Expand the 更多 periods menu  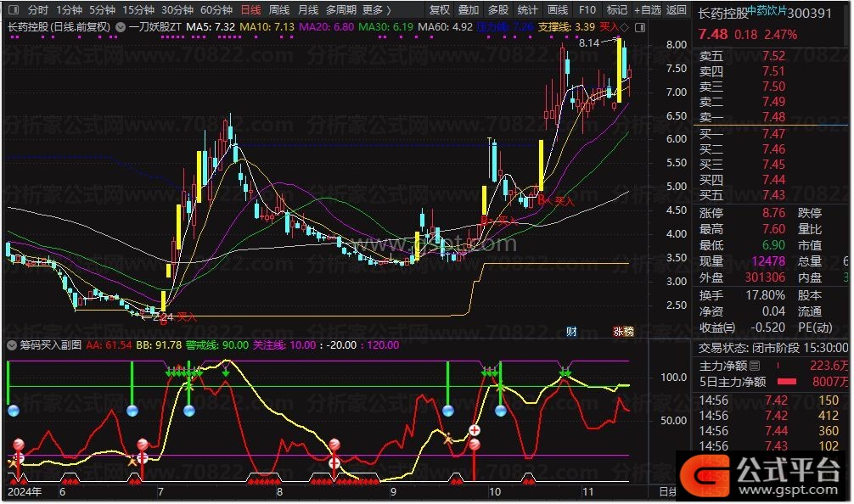point(376,10)
